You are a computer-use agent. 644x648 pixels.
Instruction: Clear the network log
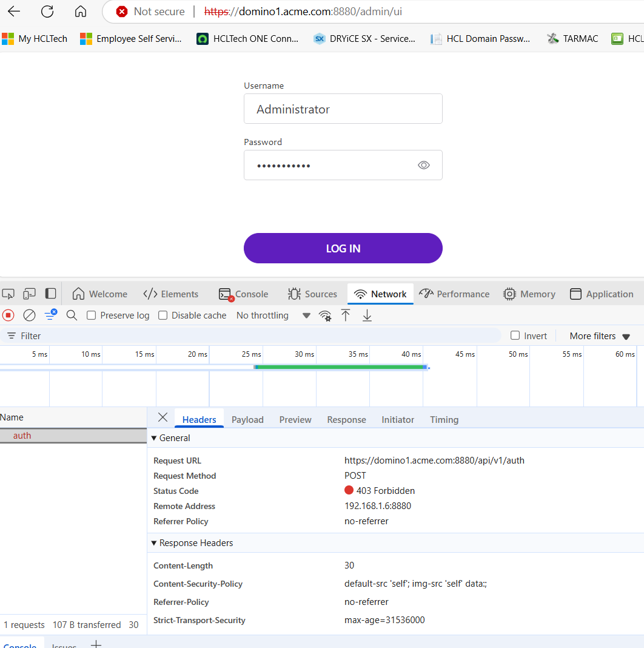(x=29, y=316)
